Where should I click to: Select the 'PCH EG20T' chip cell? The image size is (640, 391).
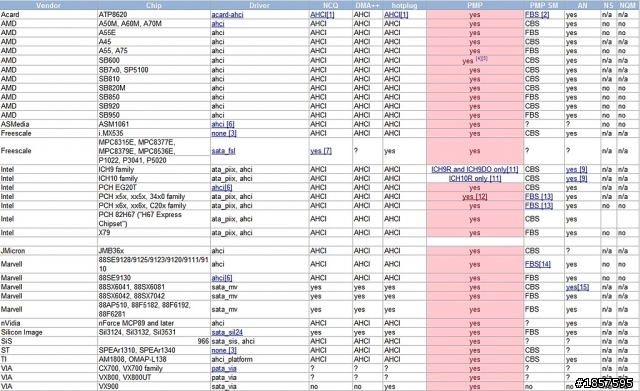pyautogui.click(x=154, y=188)
